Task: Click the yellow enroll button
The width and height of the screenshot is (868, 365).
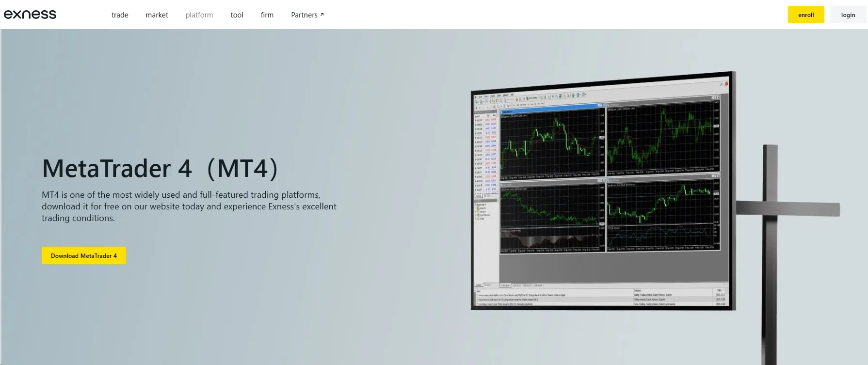Action: 806,15
